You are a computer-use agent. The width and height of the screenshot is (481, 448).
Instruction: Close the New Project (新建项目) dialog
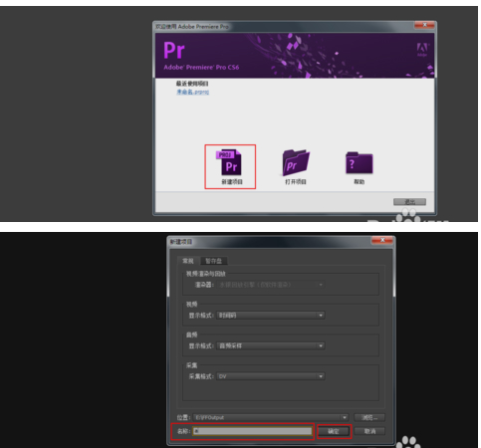[382, 240]
